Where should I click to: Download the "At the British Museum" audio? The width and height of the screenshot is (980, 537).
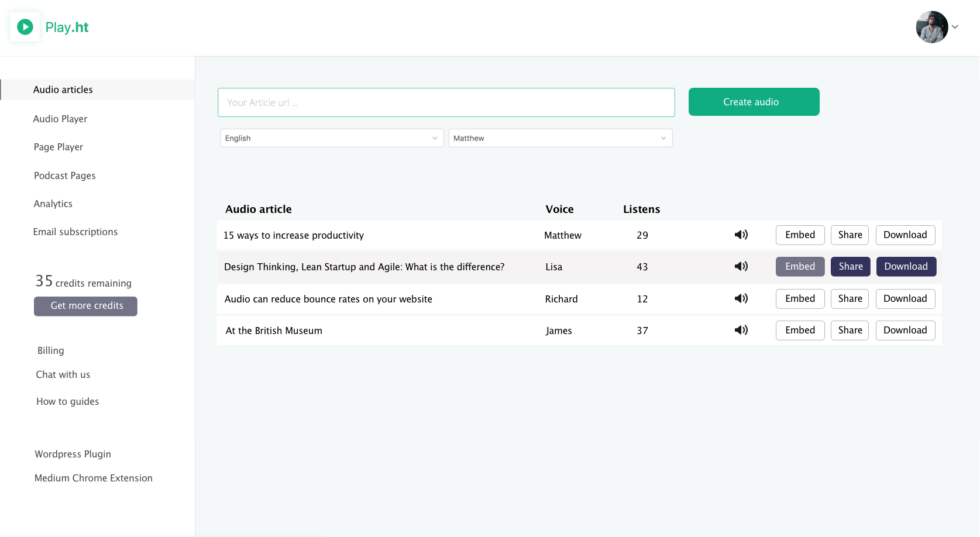(905, 330)
